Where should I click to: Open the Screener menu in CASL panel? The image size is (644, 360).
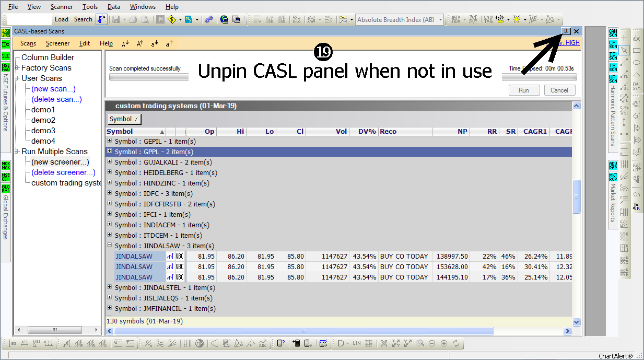[57, 43]
